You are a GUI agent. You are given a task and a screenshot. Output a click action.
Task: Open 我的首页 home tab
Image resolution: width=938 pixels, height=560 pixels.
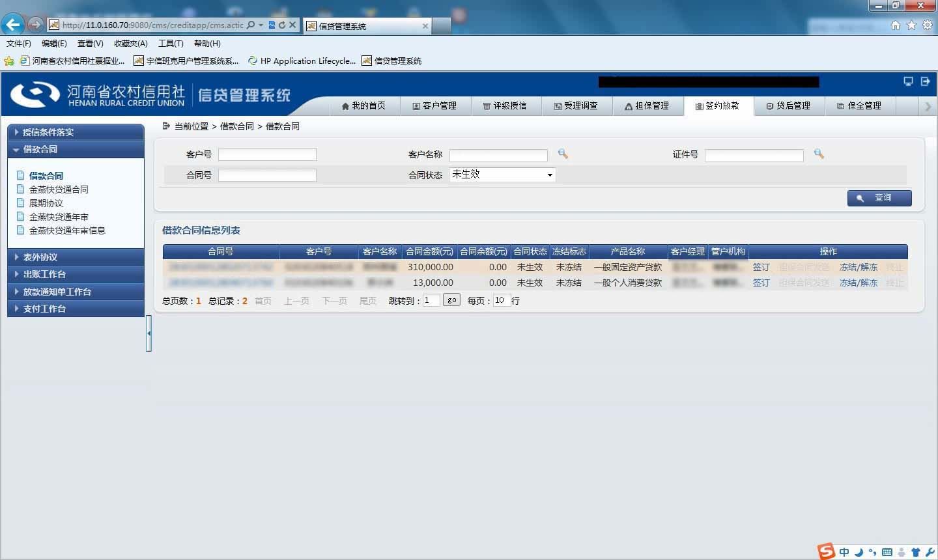[363, 105]
